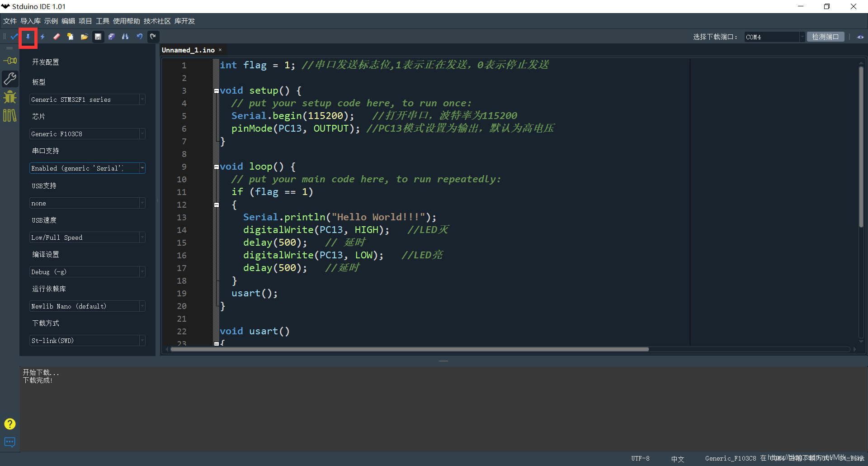Click the 开始下载... output message

(41, 372)
